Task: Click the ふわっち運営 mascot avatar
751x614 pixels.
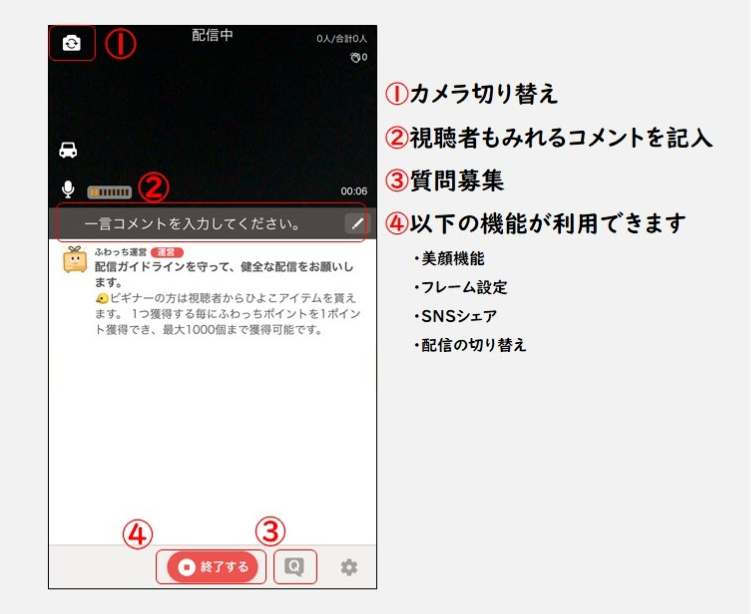Action: pos(73,262)
